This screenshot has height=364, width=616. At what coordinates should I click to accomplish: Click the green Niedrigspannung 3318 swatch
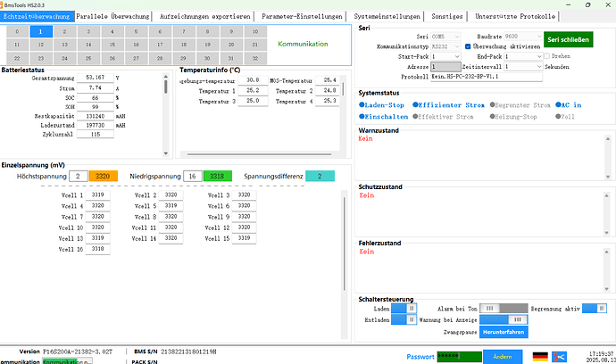pos(217,177)
